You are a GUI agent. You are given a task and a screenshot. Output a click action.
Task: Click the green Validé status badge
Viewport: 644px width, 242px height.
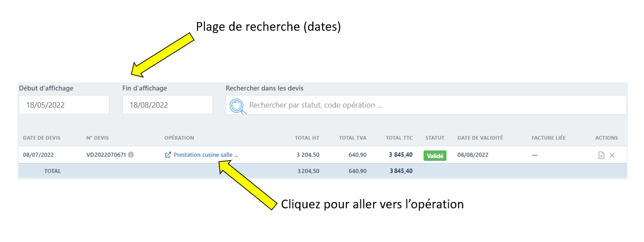point(435,156)
